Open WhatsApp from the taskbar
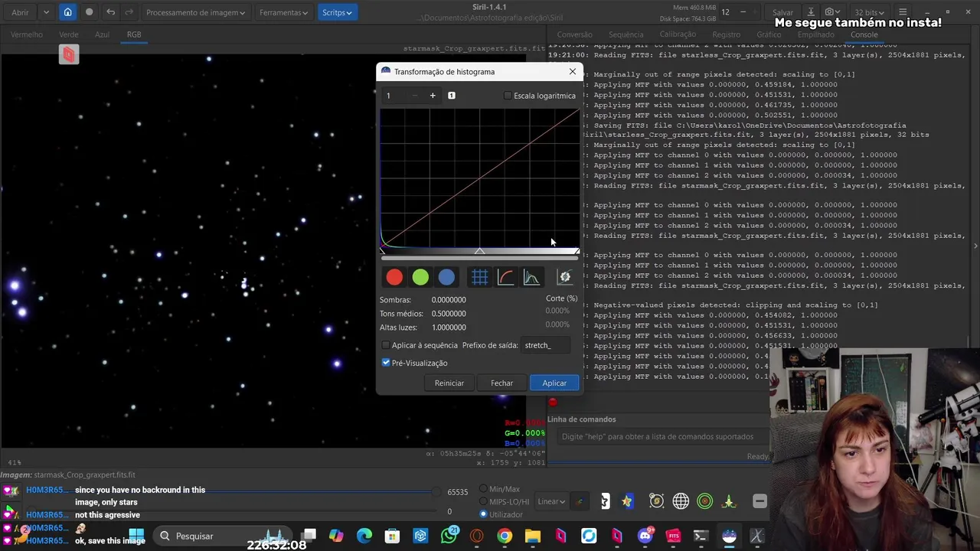 point(449,536)
